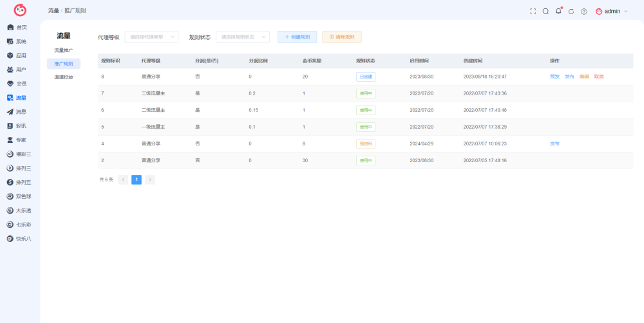Click 编辑 link for rule 8
The height and width of the screenshot is (323, 644).
(583, 77)
